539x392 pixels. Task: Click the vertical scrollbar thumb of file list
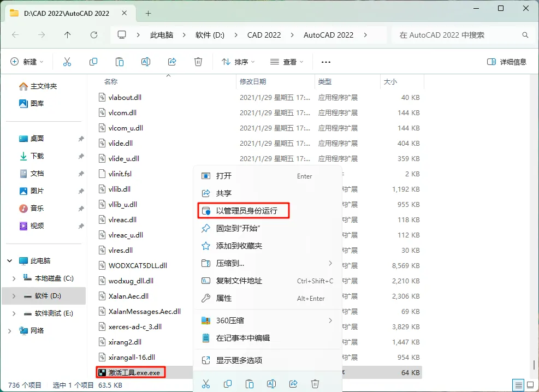pyautogui.click(x=534, y=364)
